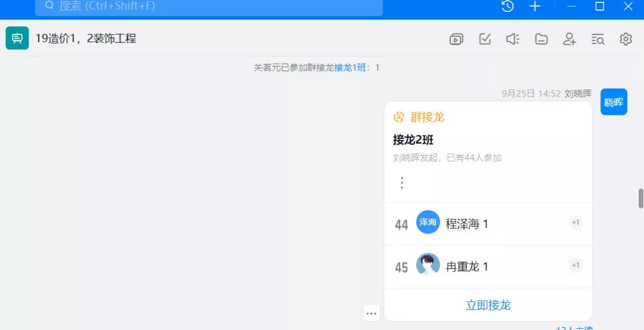
Task: Open group announcements speaker icon
Action: [x=513, y=39]
